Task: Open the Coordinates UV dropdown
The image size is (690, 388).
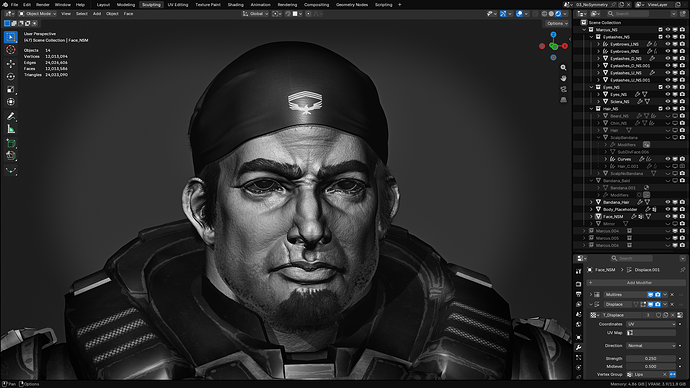Action: pos(651,324)
